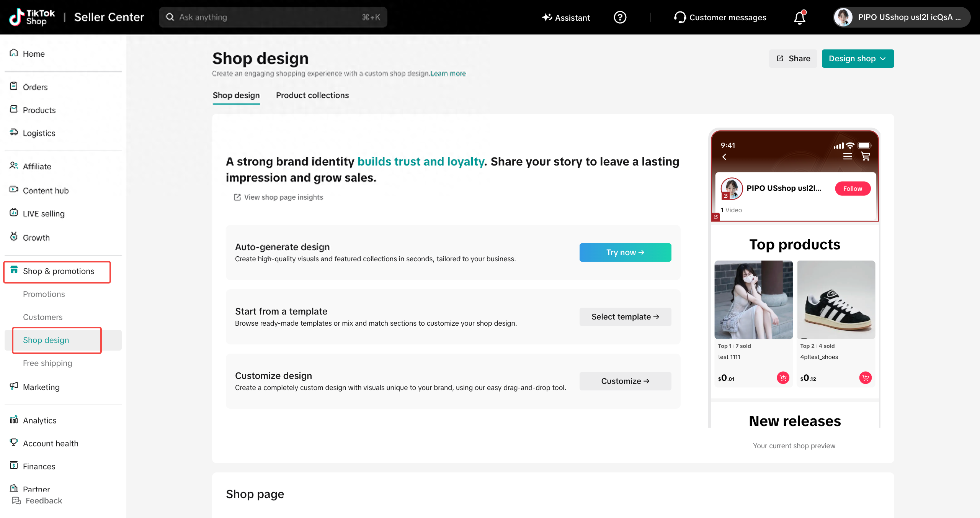Image resolution: width=980 pixels, height=518 pixels.
Task: Click the Assistant sparkle button
Action: coord(566,17)
